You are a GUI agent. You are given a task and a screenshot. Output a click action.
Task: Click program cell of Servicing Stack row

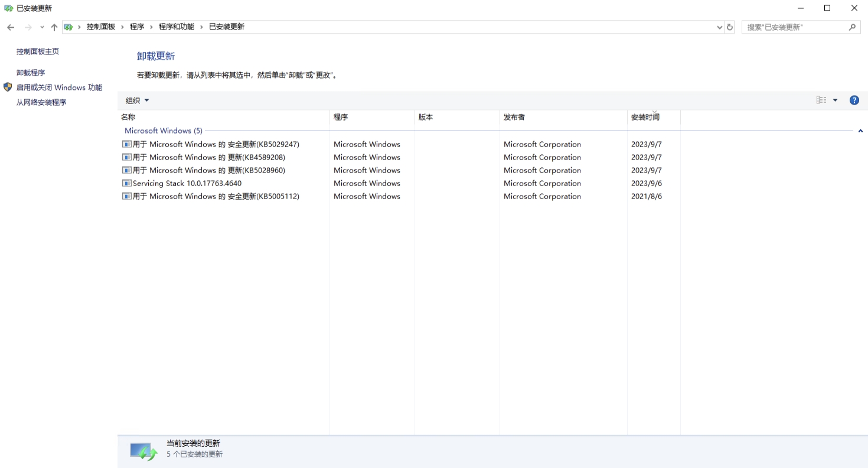(x=367, y=183)
